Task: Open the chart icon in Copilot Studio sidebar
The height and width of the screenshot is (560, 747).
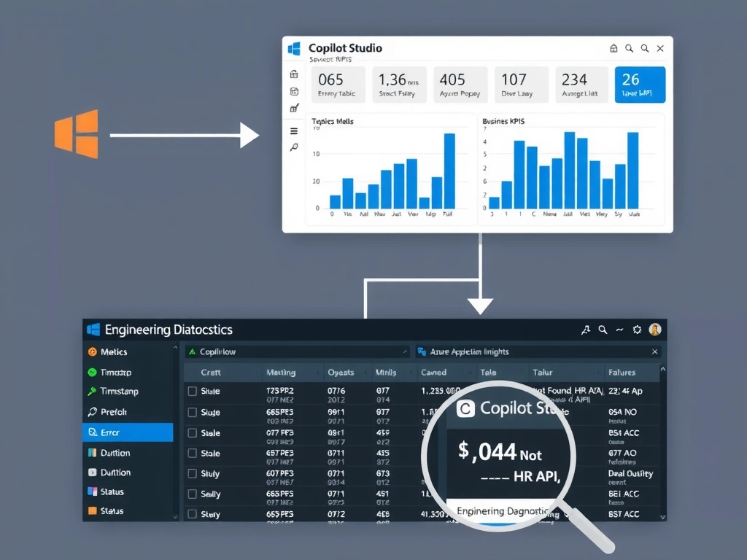Action: [294, 108]
